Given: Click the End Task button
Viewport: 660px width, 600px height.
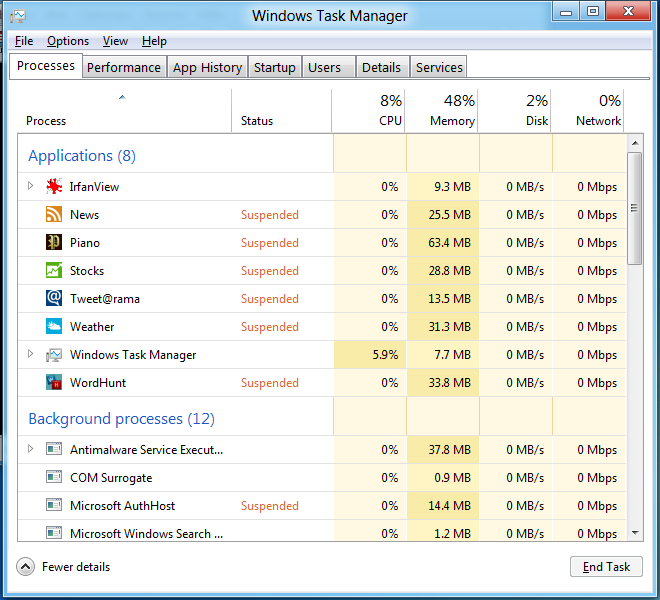Looking at the screenshot, I should 606,567.
